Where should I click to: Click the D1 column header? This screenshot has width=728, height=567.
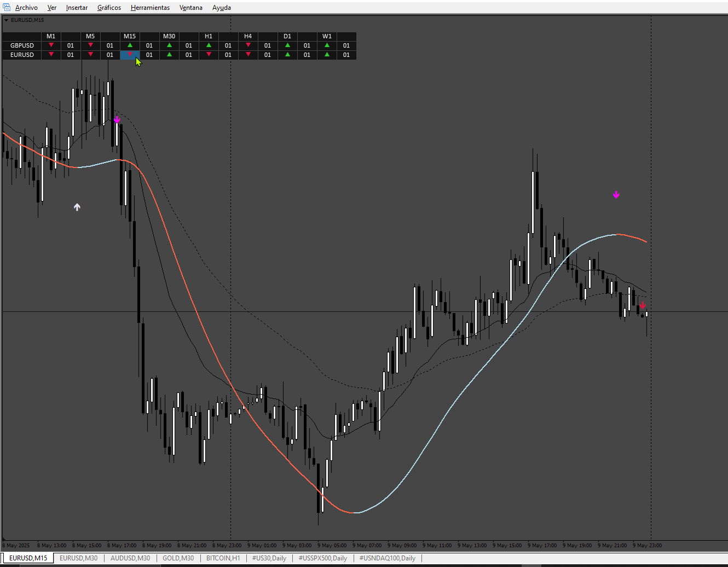click(287, 36)
